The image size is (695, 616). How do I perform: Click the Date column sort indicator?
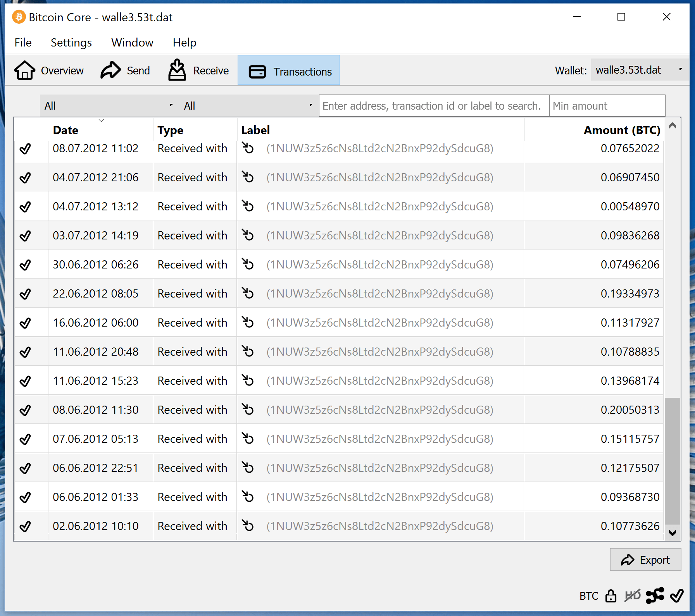coord(102,121)
